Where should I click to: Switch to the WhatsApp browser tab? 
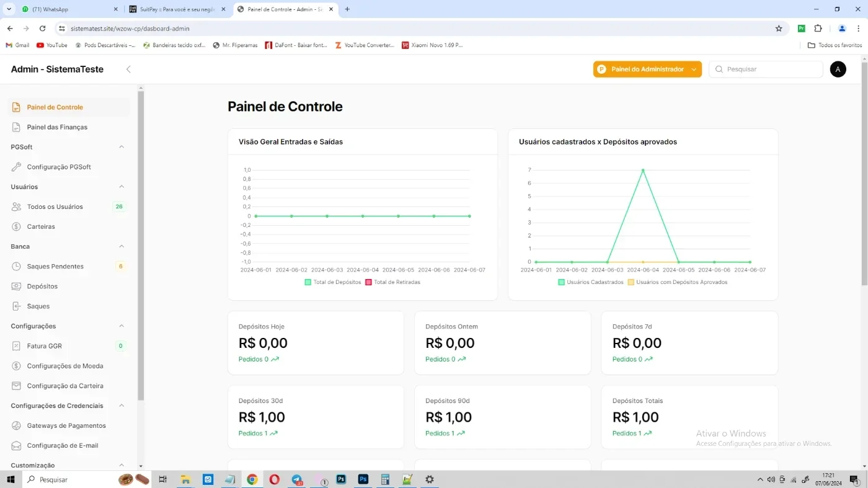pyautogui.click(x=68, y=9)
